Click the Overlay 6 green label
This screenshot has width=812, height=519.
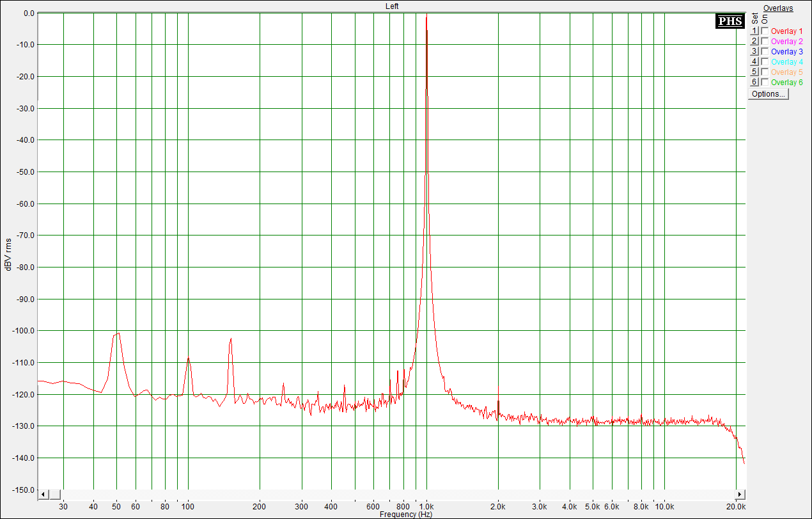point(787,82)
